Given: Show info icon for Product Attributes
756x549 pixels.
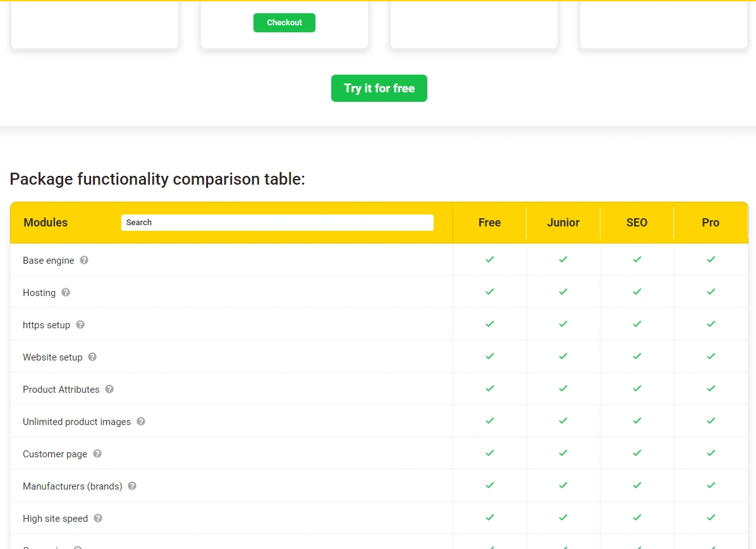Looking at the screenshot, I should tap(109, 389).
